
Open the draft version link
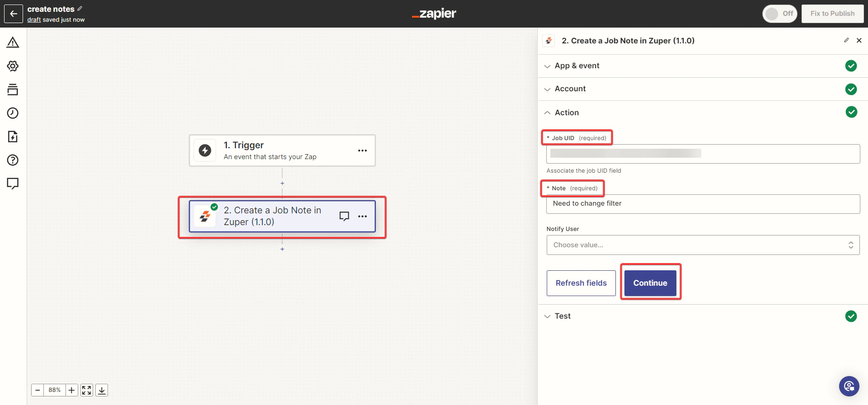pyautogui.click(x=34, y=19)
